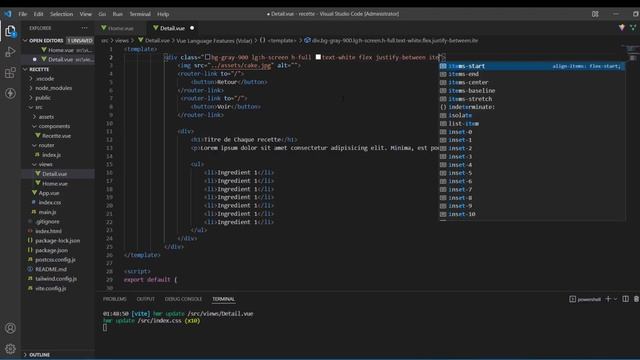The image size is (640, 360).
Task: Open the Thunder Client lightning icon
Action: click(x=10, y=93)
